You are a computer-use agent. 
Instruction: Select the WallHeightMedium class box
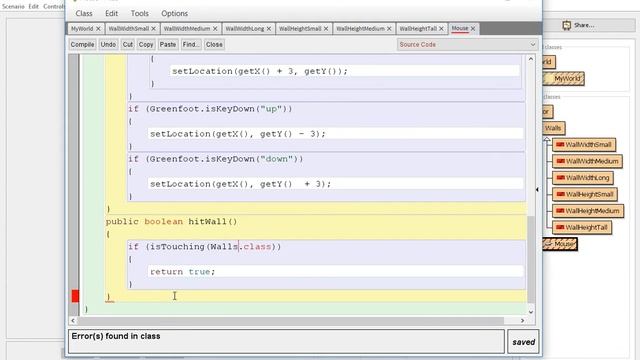588,211
